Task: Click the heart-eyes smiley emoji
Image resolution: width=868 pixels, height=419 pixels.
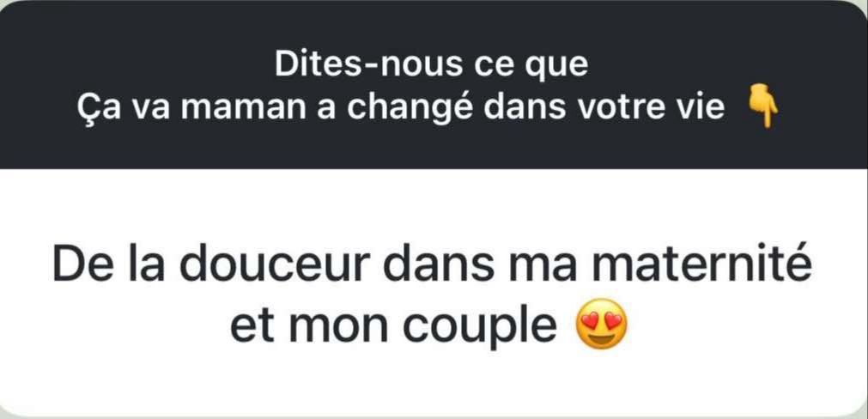Action: pos(602,325)
